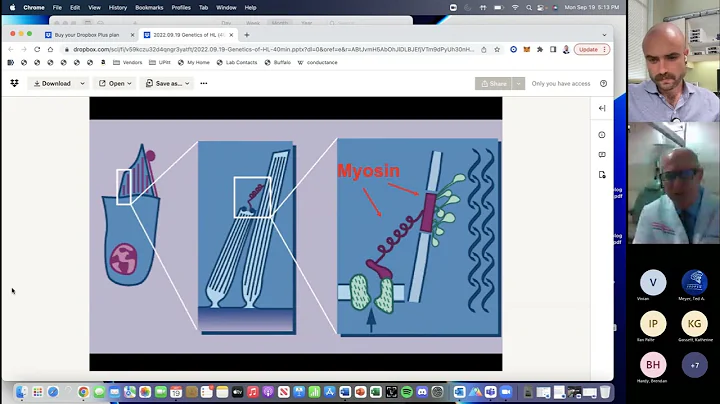Open the MetaMask fox extension
The image size is (720, 404).
click(527, 49)
